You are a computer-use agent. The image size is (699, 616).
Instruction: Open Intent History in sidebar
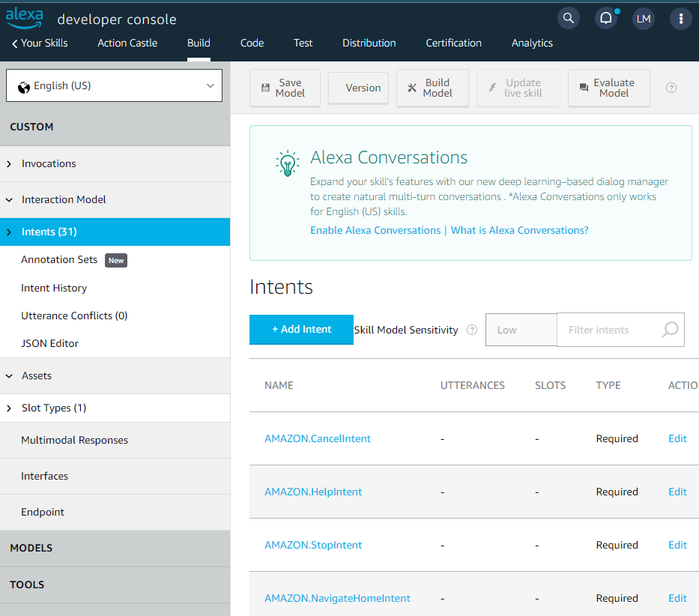pyautogui.click(x=54, y=289)
